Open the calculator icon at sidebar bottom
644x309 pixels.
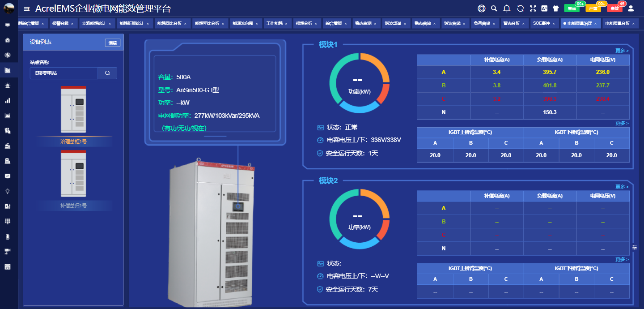[7, 266]
